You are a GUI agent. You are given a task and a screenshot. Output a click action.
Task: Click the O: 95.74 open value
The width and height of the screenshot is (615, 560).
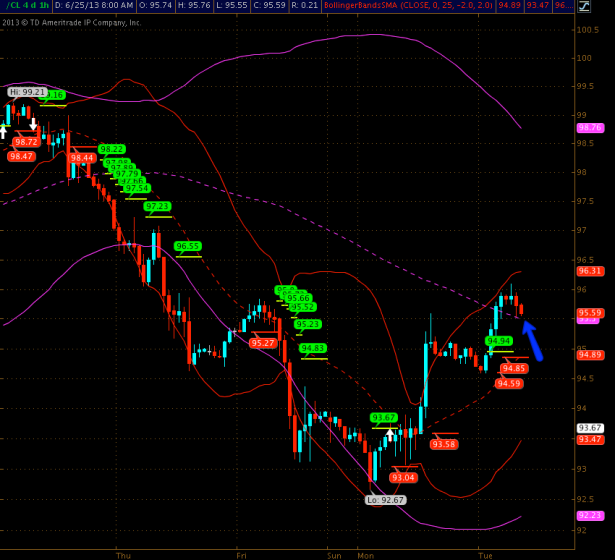155,5
